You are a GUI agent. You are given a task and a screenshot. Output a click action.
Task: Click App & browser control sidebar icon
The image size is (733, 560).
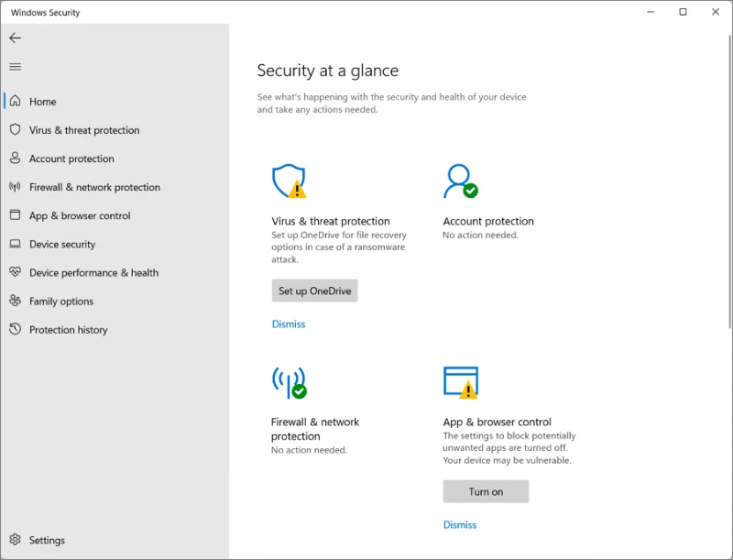click(15, 215)
